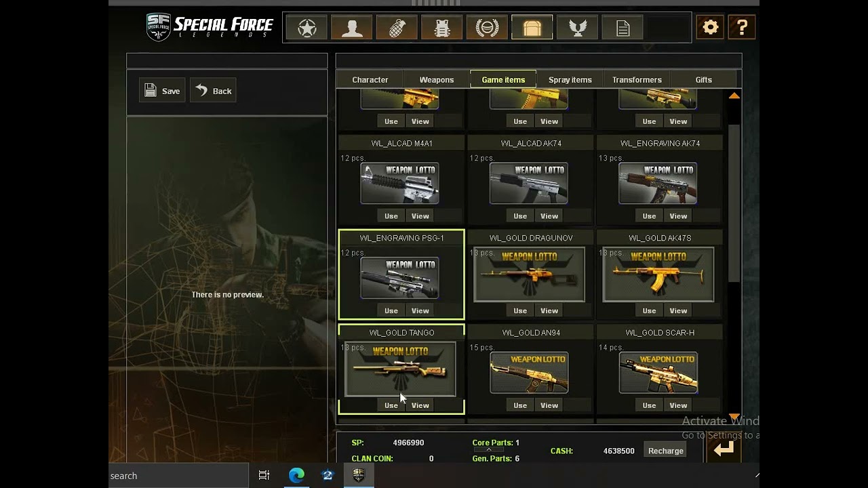Open the grenade icon in top navigation
This screenshot has width=868, height=488.
397,28
